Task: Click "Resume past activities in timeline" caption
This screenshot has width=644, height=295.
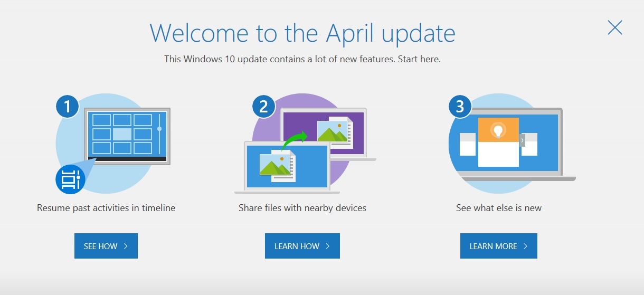Action: pos(106,208)
